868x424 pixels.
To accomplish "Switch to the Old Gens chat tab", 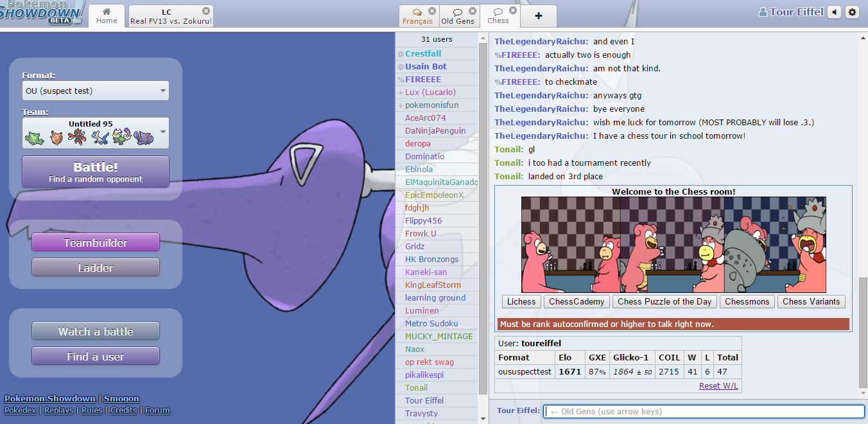I will point(458,17).
